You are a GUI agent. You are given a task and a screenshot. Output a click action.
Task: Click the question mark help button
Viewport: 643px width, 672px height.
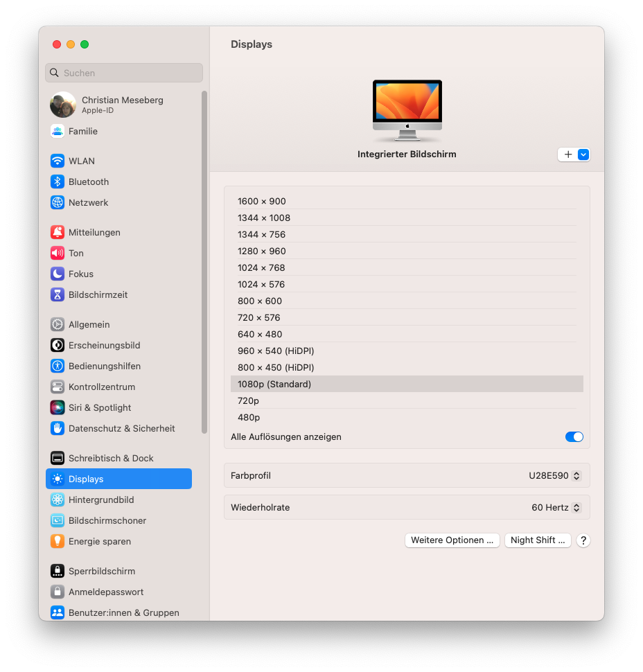(583, 540)
